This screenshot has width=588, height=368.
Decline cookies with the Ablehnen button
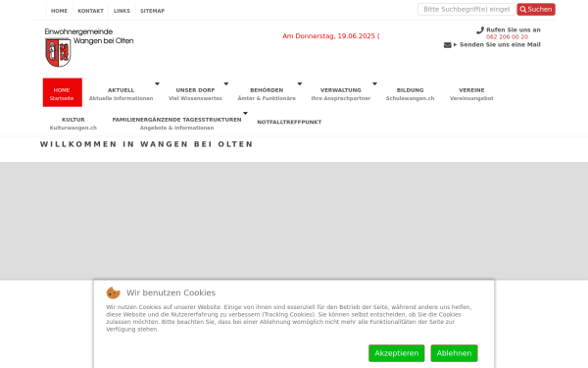point(454,353)
